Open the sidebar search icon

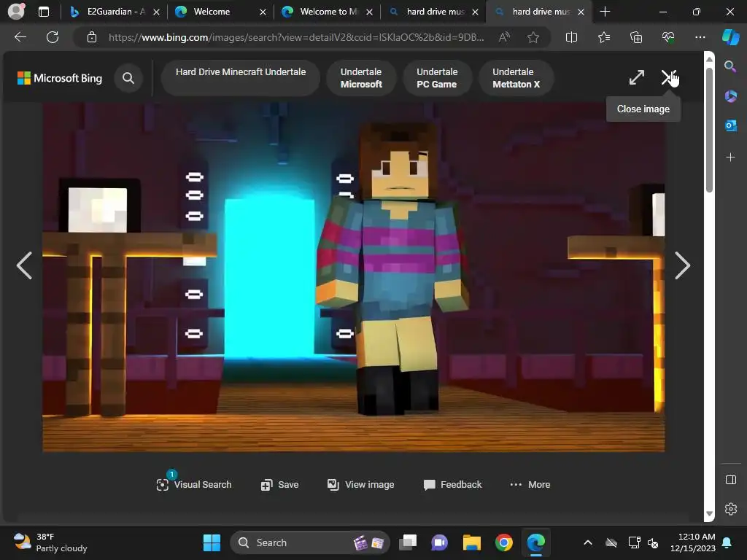point(730,66)
